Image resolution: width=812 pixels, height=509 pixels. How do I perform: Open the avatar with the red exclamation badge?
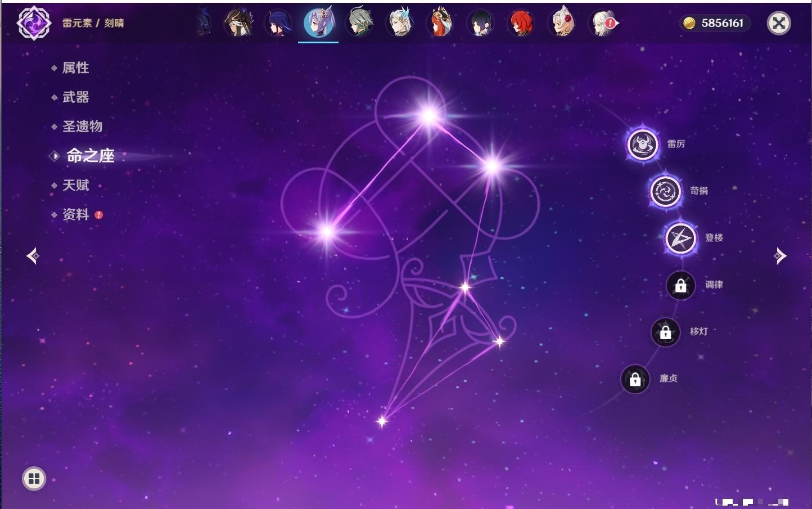click(602, 23)
